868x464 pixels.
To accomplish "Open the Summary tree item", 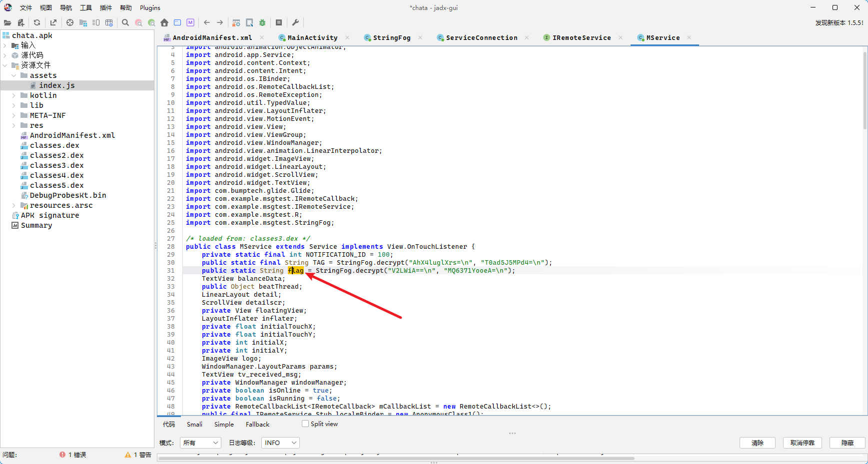I will pyautogui.click(x=36, y=225).
